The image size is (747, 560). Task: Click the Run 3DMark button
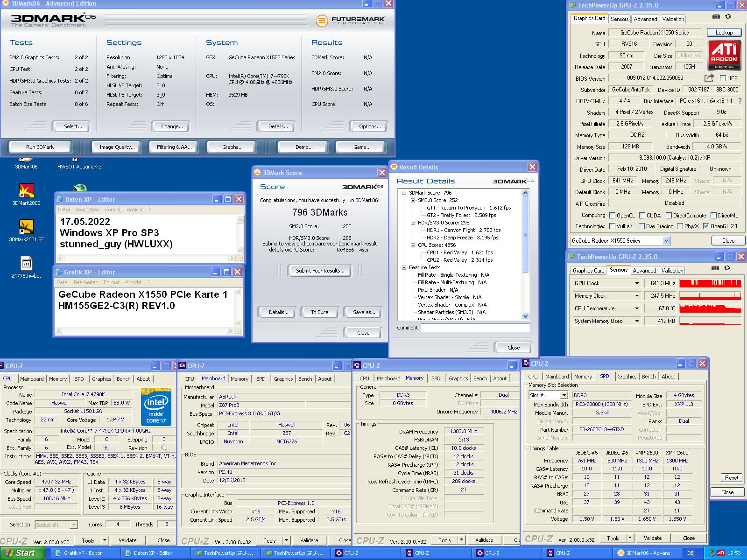[x=40, y=147]
